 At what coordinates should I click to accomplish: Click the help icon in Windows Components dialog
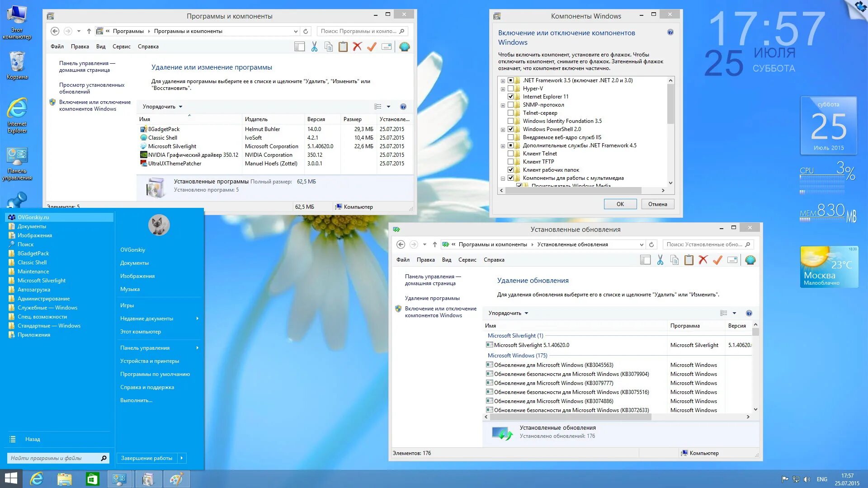point(670,32)
